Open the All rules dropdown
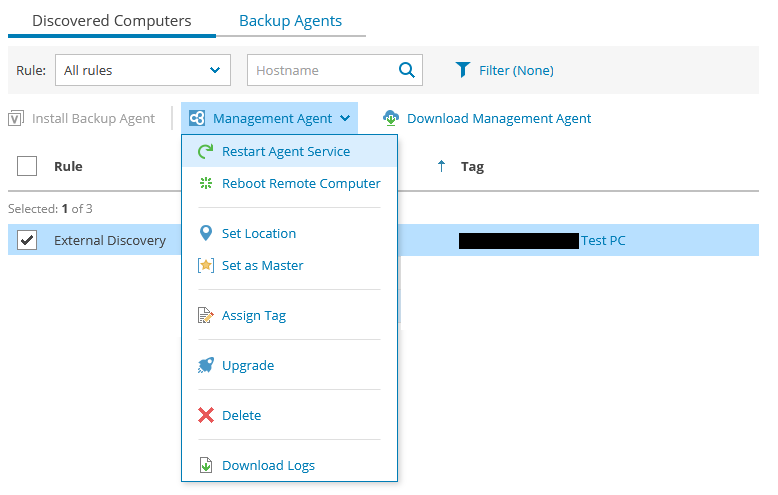Image resolution: width=778 pixels, height=495 pixels. [143, 70]
